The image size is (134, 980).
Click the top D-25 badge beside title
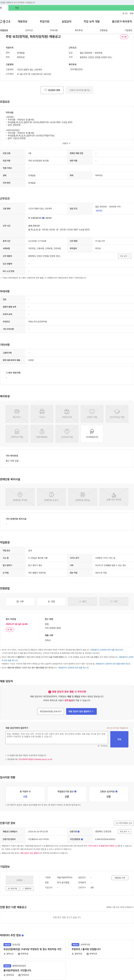tap(124, 37)
